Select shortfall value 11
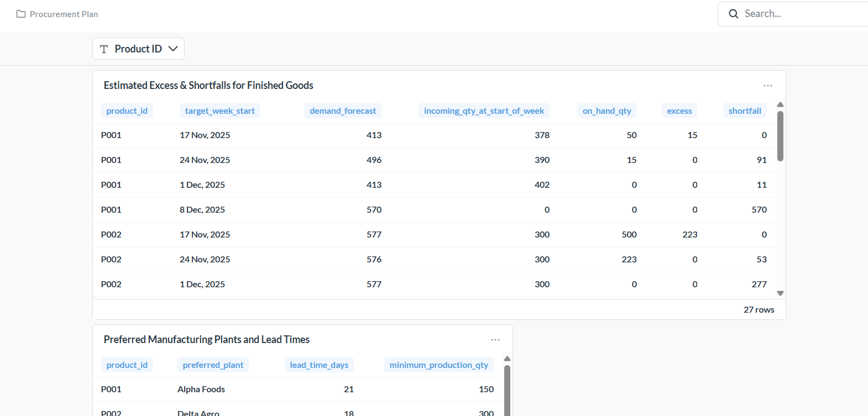Screen dimensions: 868x416 (762, 185)
